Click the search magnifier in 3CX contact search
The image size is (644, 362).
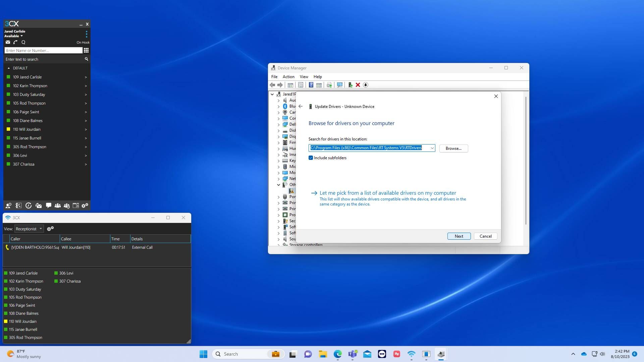pos(86,59)
